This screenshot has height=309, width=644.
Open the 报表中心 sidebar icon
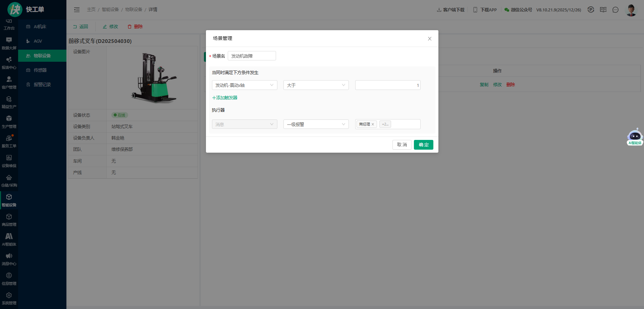coord(9,63)
